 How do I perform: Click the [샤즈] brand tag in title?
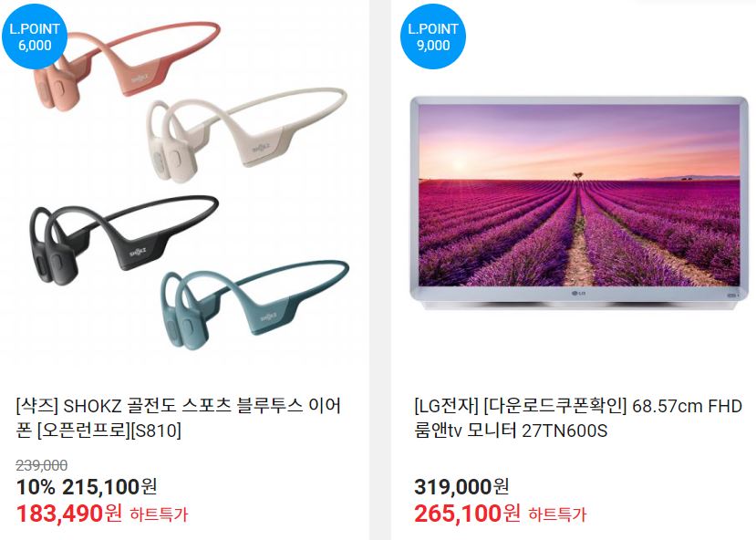coord(36,406)
